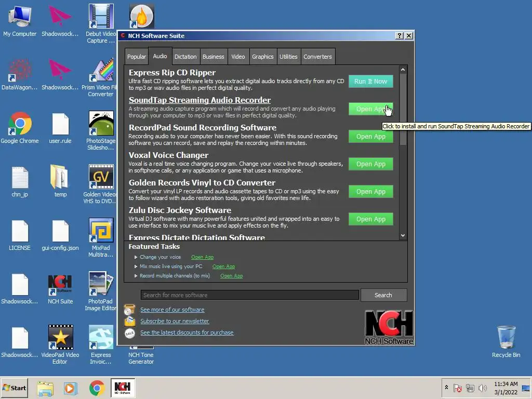This screenshot has width=532, height=399.
Task: Click SoundTap Streaming Audio Recorder title
Action: coord(199,100)
